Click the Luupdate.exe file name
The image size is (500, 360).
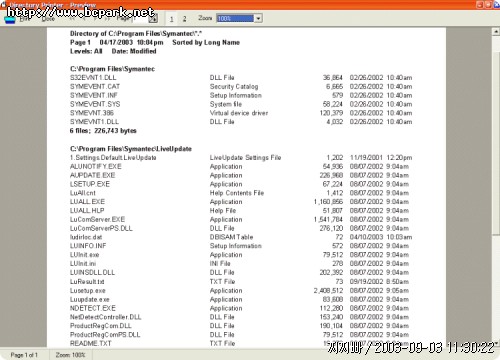point(89,299)
